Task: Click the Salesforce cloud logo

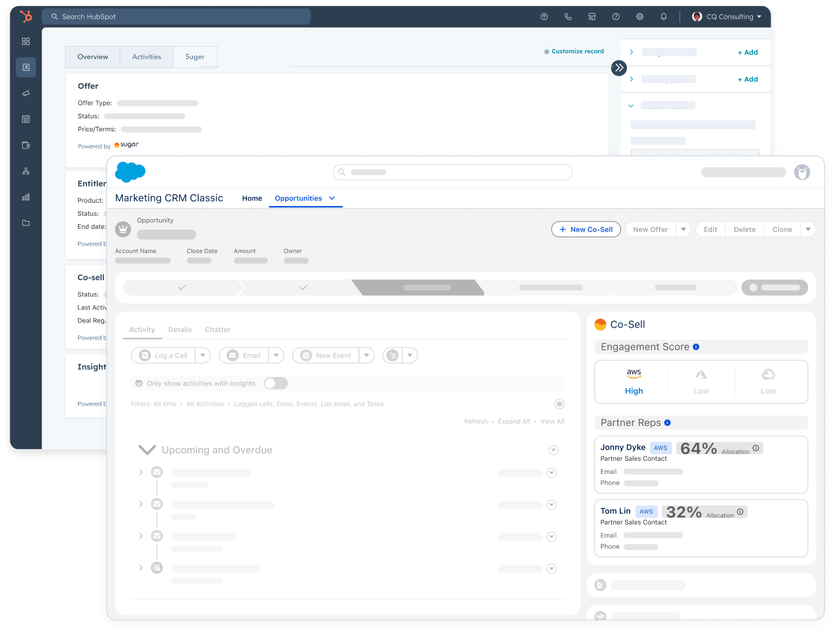Action: (130, 172)
